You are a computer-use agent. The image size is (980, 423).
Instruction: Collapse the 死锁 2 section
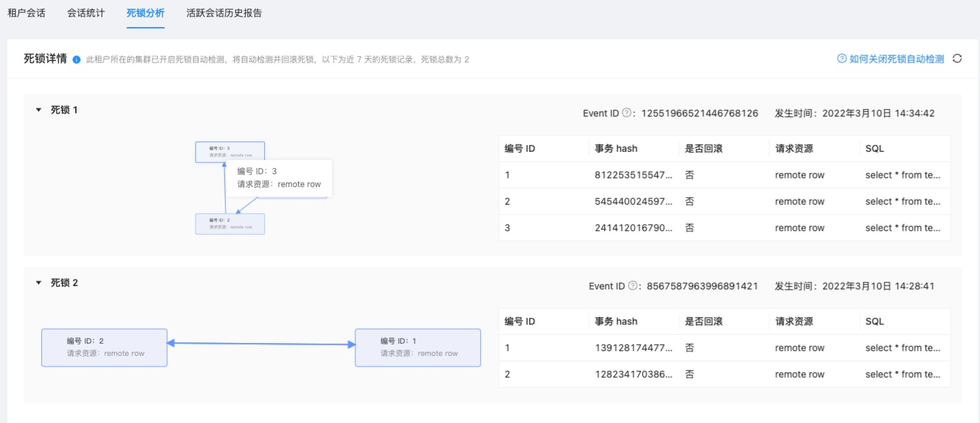(39, 283)
